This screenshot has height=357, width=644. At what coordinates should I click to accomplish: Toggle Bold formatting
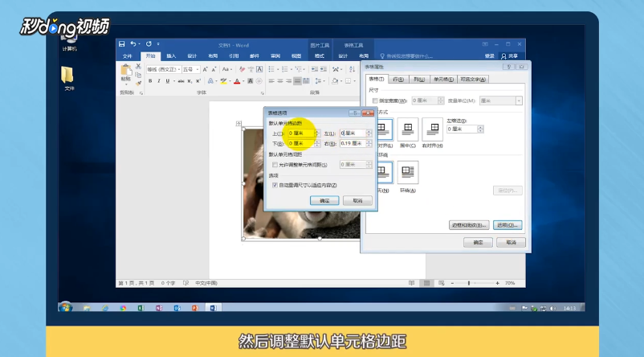click(x=150, y=81)
